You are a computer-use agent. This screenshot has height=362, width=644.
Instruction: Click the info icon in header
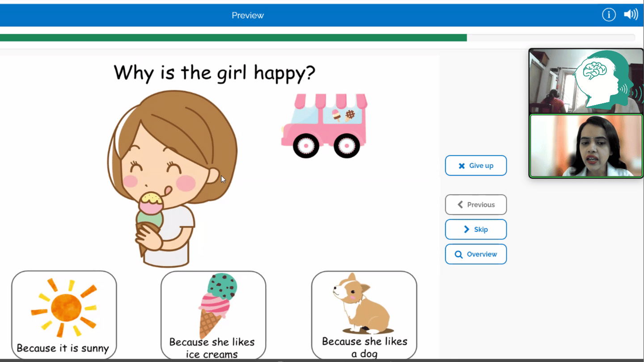[x=609, y=15]
